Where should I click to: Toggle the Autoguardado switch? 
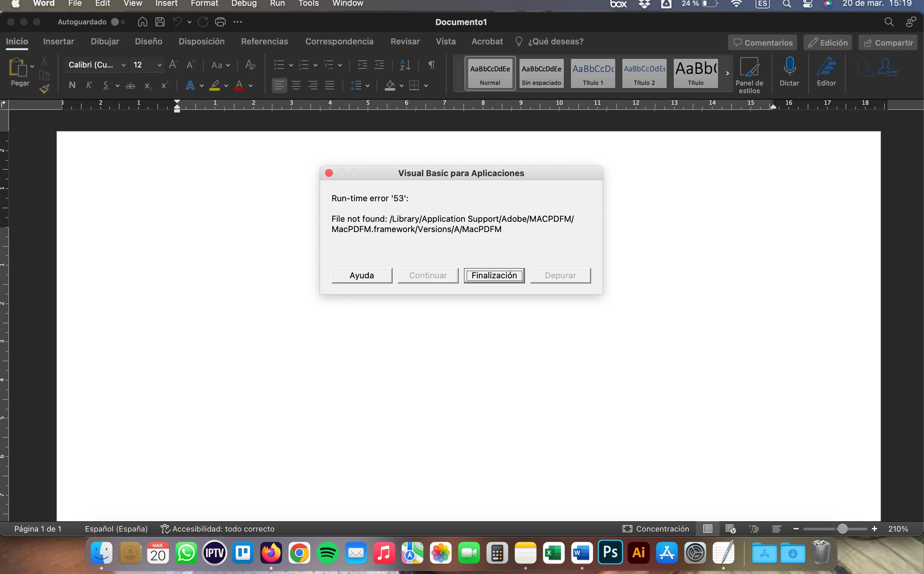coord(117,22)
